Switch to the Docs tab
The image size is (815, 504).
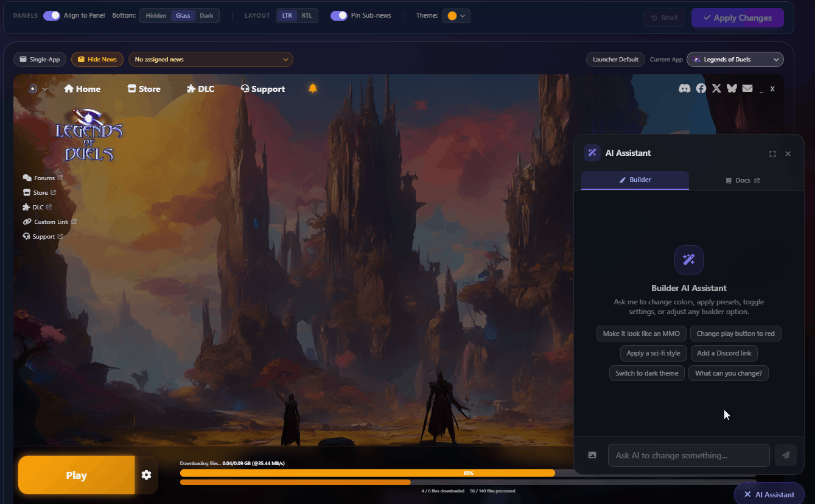[743, 181]
